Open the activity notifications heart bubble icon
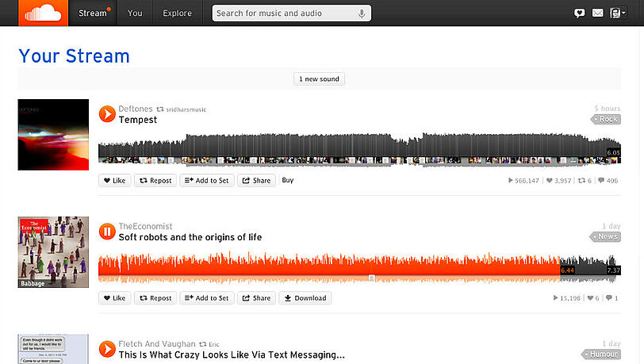This screenshot has height=364, width=644. (x=579, y=13)
